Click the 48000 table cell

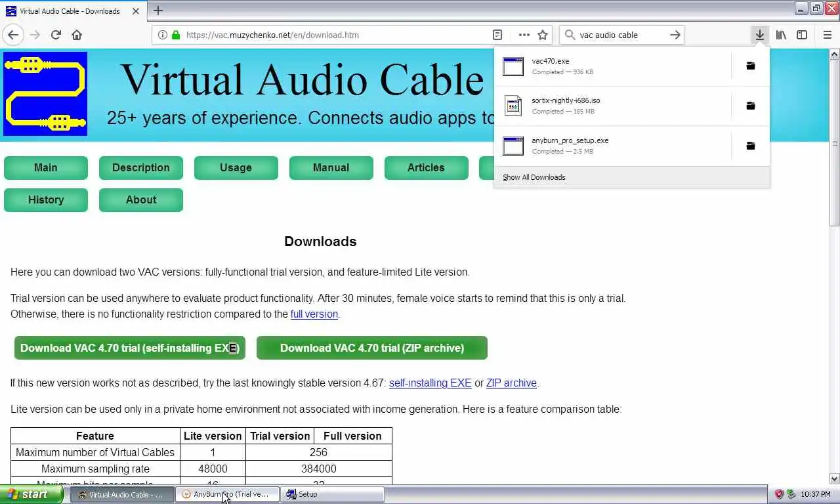[213, 469]
